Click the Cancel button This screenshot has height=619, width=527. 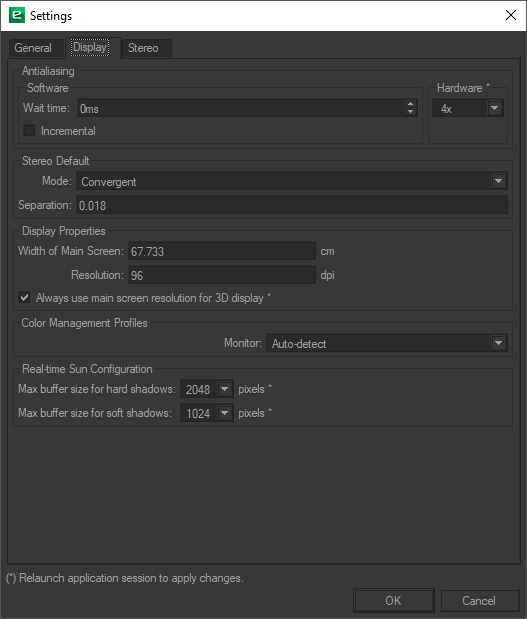pos(479,601)
